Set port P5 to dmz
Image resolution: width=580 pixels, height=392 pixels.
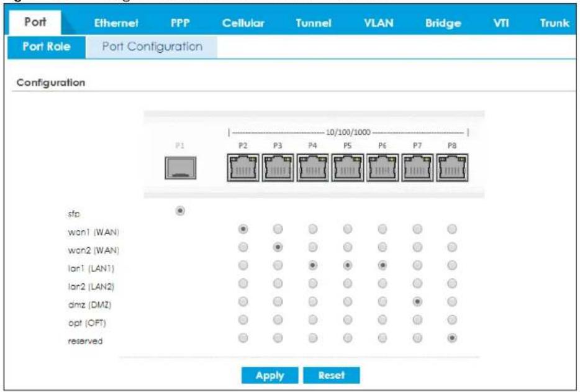pyautogui.click(x=347, y=301)
